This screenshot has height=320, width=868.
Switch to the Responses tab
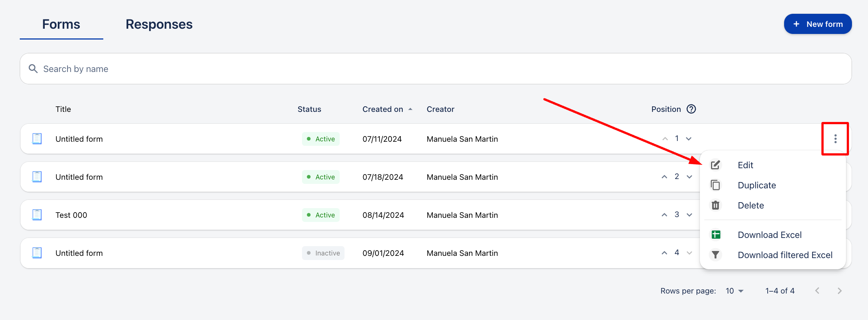coord(159,24)
